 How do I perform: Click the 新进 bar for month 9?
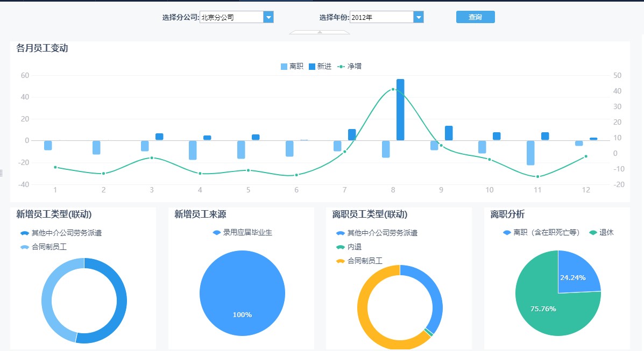[449, 133]
